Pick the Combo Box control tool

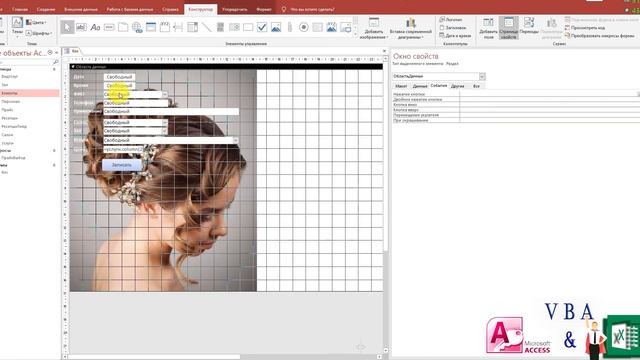[192, 27]
